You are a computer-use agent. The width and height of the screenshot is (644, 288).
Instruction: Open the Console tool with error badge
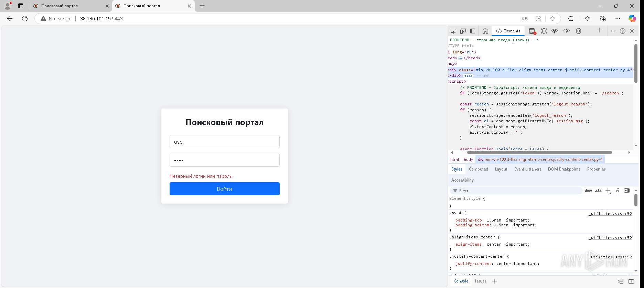tap(532, 31)
